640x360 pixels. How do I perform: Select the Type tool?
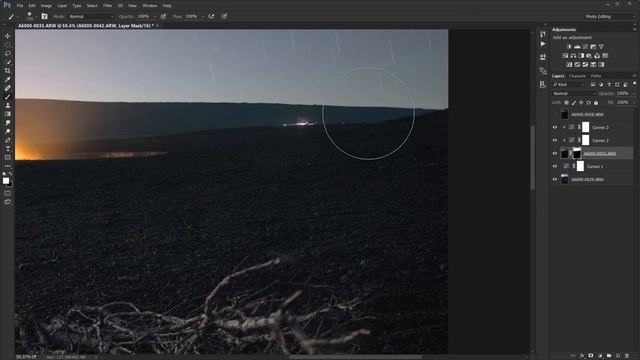tap(7, 149)
